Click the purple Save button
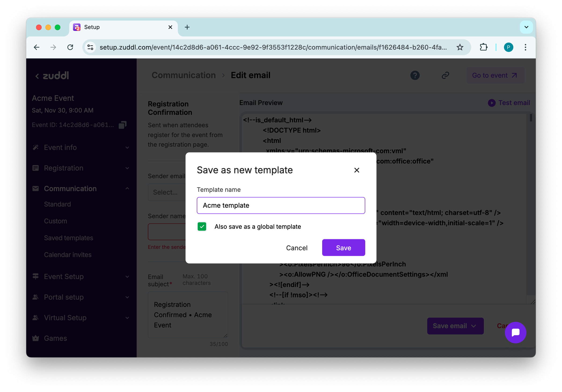562x392 pixels. [x=343, y=248]
